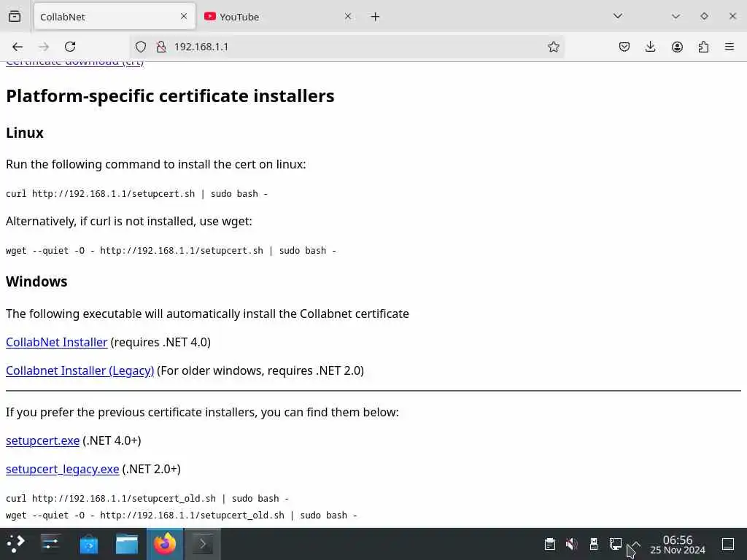Screen dimensions: 747x560
Task: Open the Firefox account menu
Action: [x=677, y=47]
